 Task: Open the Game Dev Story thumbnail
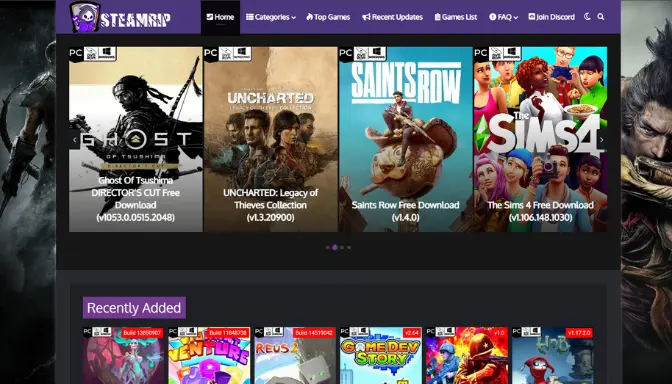381,356
